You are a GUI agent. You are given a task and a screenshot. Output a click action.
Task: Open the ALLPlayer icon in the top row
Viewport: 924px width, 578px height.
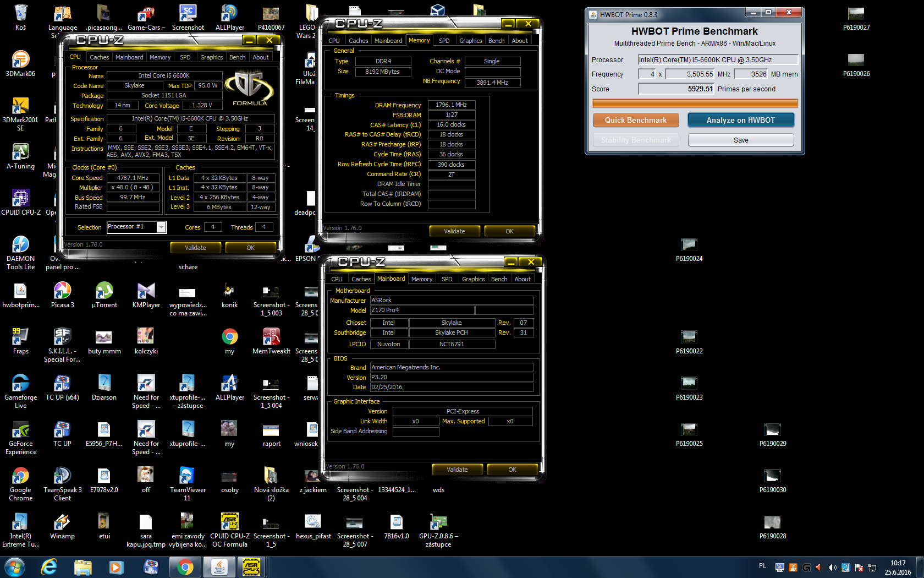[x=229, y=17]
